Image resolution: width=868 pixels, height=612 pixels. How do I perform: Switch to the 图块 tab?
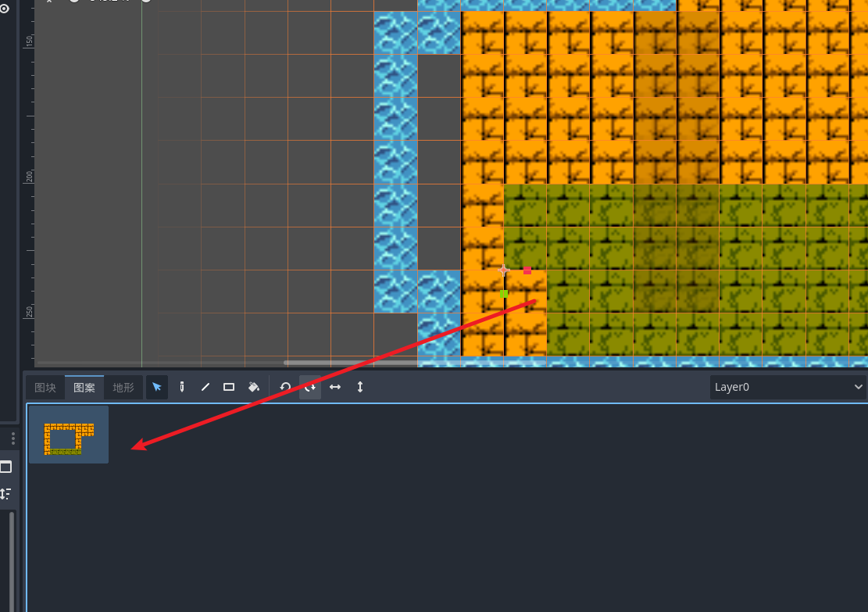tap(45, 388)
